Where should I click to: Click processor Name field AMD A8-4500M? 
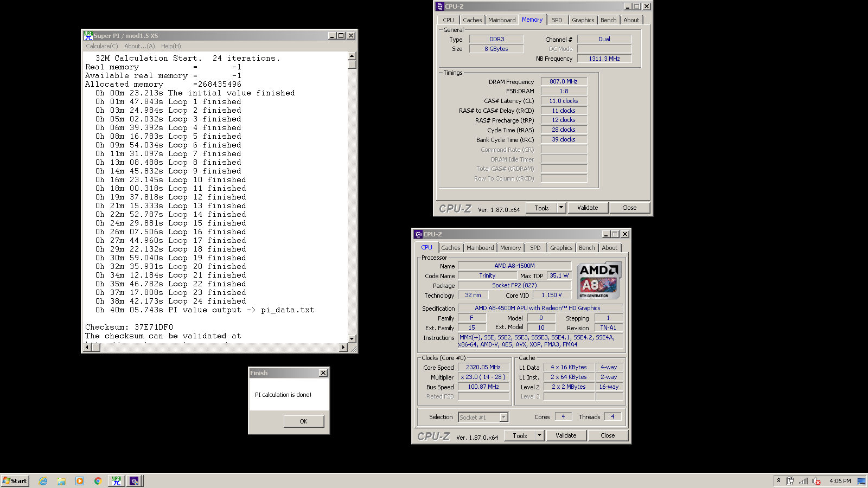(514, 266)
